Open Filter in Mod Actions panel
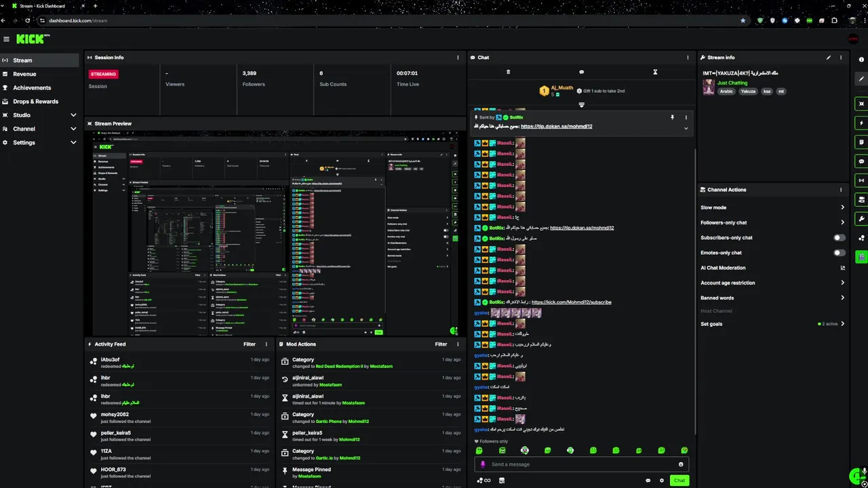This screenshot has height=488, width=868. [441, 344]
